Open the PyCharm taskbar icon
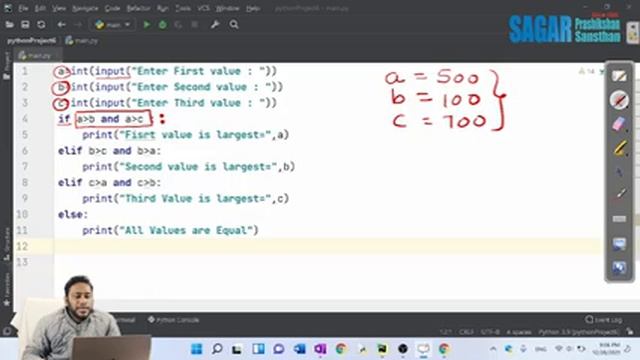The image size is (640, 360). click(382, 349)
